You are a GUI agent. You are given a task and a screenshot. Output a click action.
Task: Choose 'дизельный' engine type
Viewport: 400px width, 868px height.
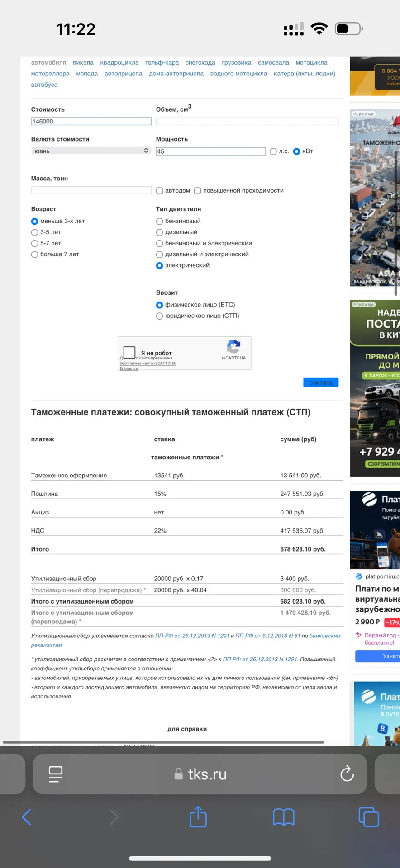[x=159, y=232]
